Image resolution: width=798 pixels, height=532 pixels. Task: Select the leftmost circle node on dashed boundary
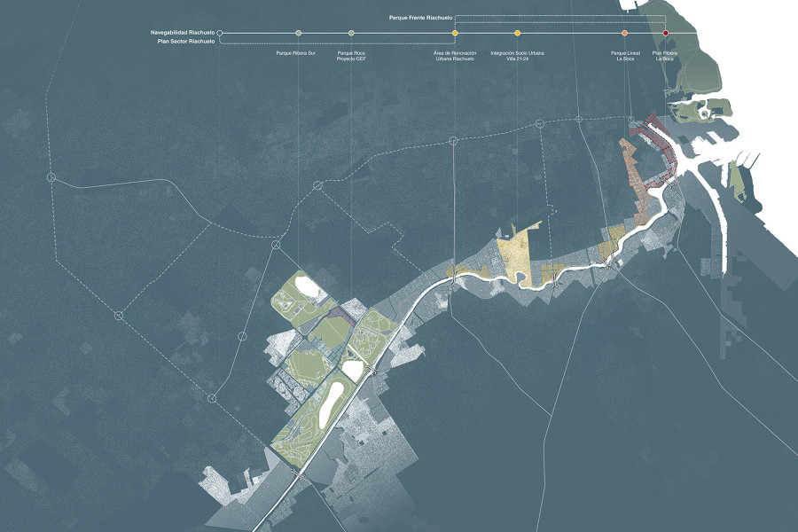point(51,178)
